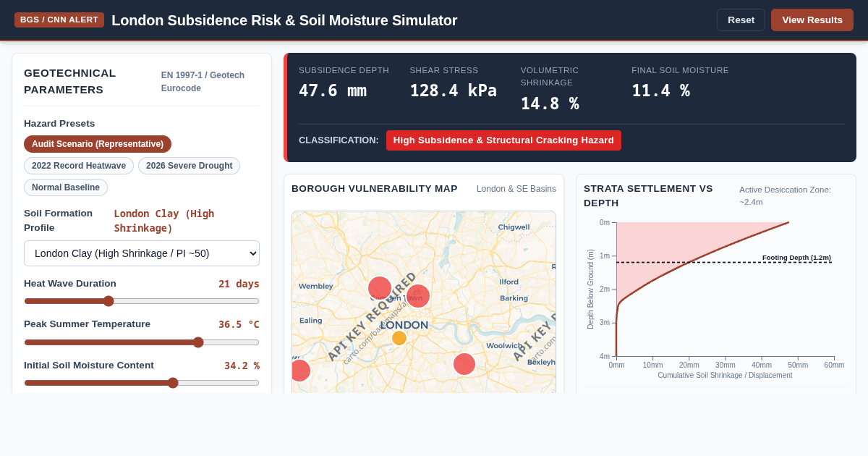Screen dimensions: 868x456
Task: Click the Borough Vulnerability Map heading
Action: click(375, 188)
